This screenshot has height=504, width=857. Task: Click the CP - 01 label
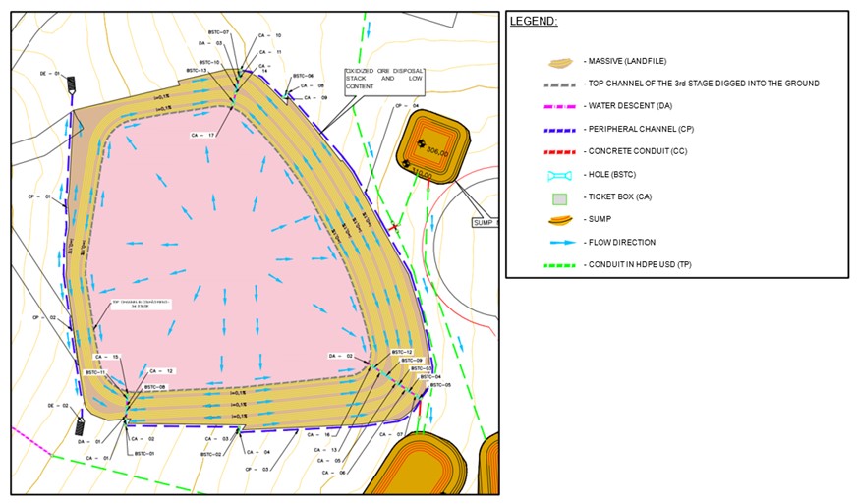[39, 196]
